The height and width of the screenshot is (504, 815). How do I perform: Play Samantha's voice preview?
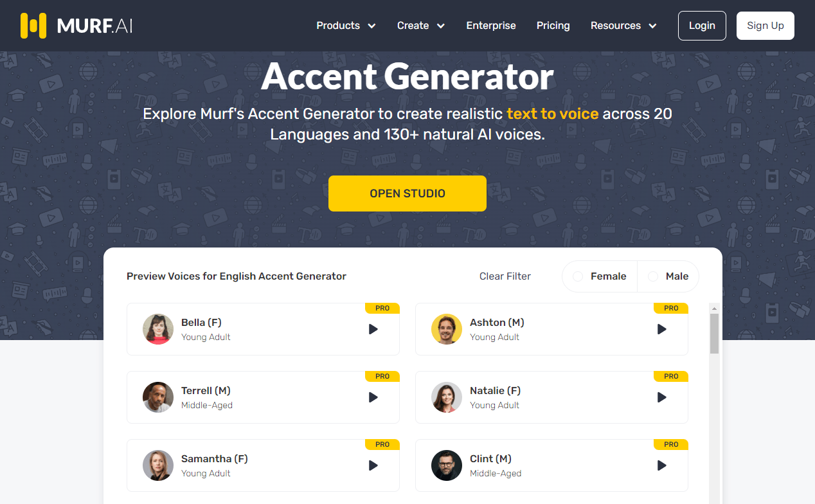[373, 465]
